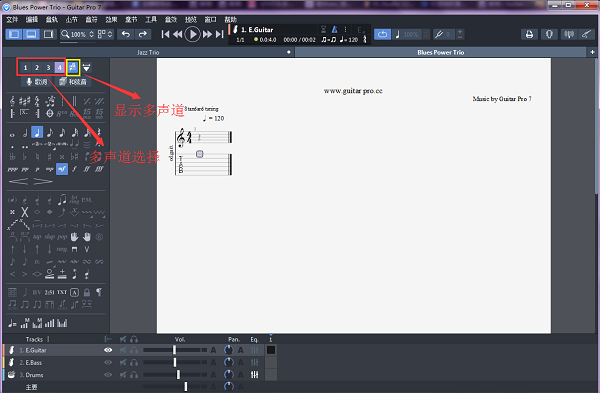Image resolution: width=600 pixels, height=393 pixels.
Task: Insert the chord diagram grid icon
Action: click(12, 292)
